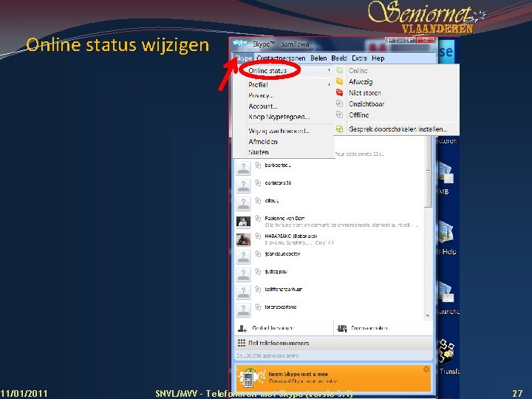Click Afmelden to sign out

(263, 142)
